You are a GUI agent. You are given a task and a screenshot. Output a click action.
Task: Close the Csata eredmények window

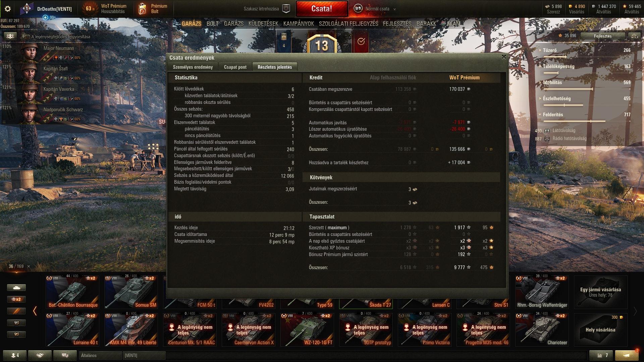(503, 57)
